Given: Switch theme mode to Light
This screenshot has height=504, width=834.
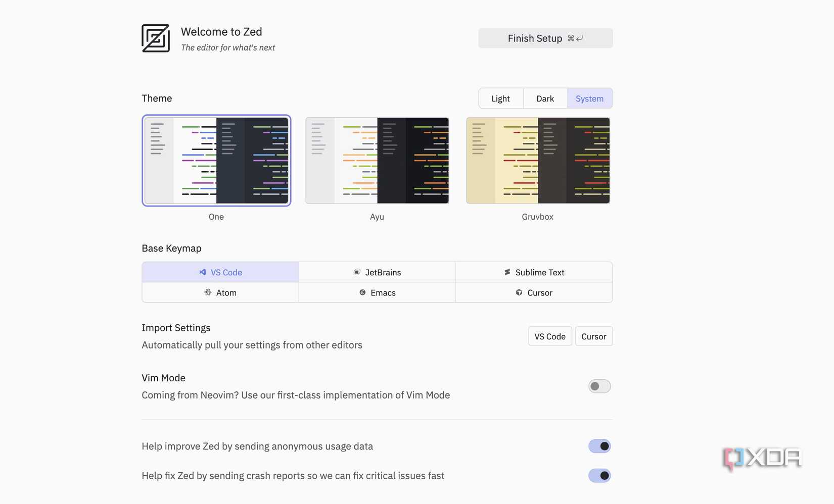Looking at the screenshot, I should point(500,98).
